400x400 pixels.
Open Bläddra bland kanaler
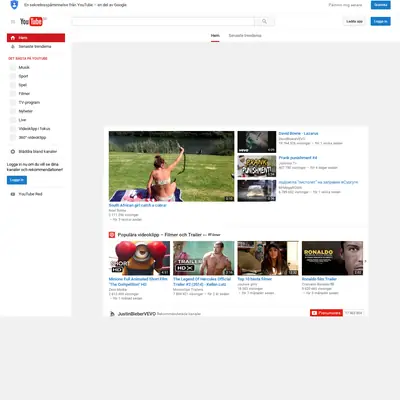[38, 151]
